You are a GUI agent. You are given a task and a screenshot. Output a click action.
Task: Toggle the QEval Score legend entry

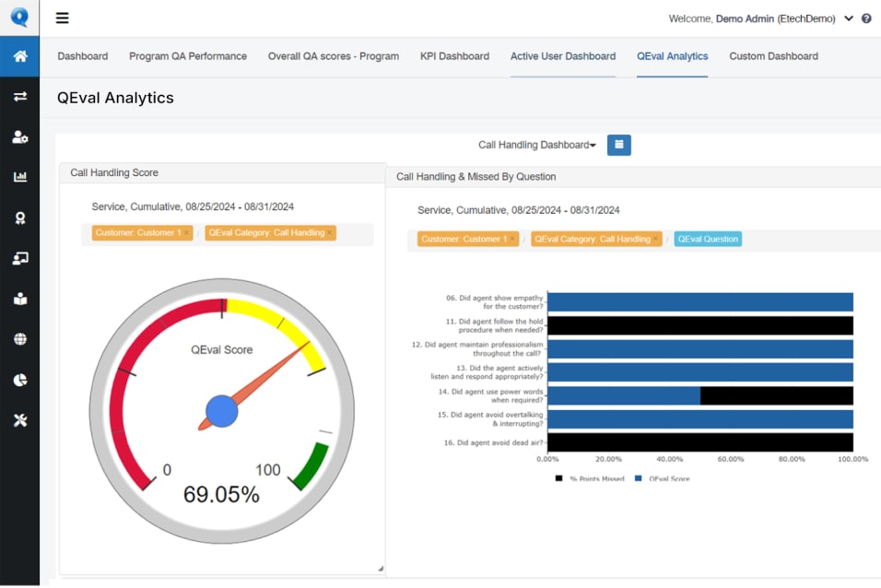[x=665, y=478]
